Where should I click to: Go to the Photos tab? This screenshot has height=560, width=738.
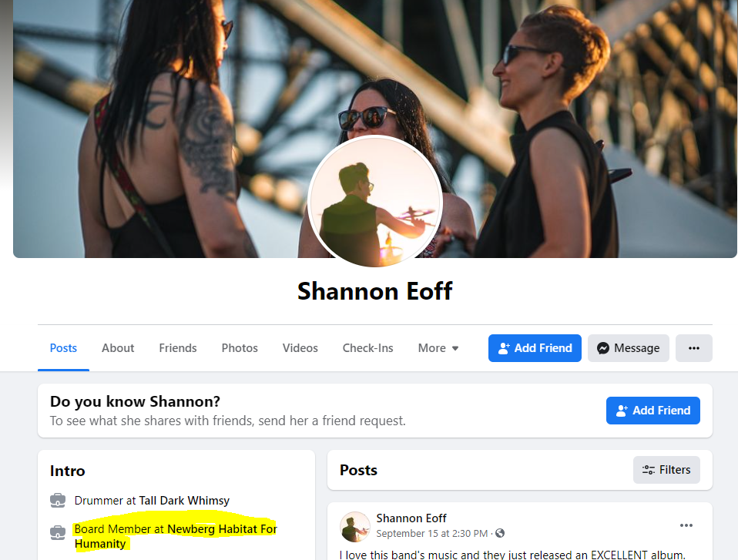click(x=240, y=348)
